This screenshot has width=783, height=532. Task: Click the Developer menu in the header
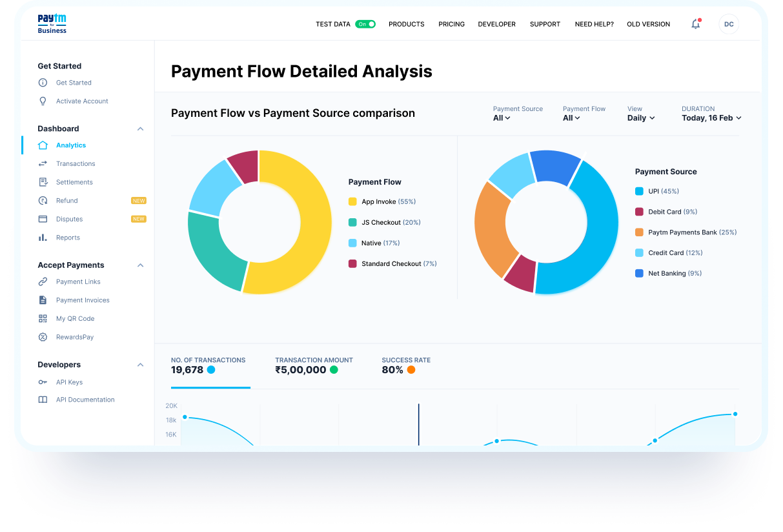(x=496, y=24)
